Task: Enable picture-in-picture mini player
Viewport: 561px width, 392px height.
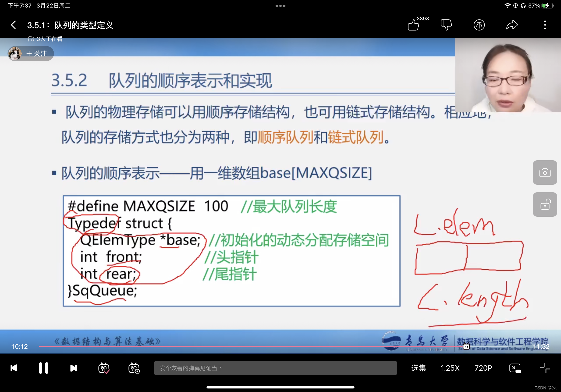Action: point(515,368)
